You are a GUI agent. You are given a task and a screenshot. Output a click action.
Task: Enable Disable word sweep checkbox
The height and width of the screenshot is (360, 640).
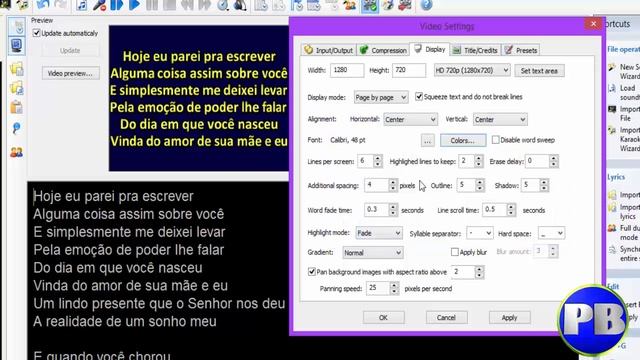click(496, 140)
